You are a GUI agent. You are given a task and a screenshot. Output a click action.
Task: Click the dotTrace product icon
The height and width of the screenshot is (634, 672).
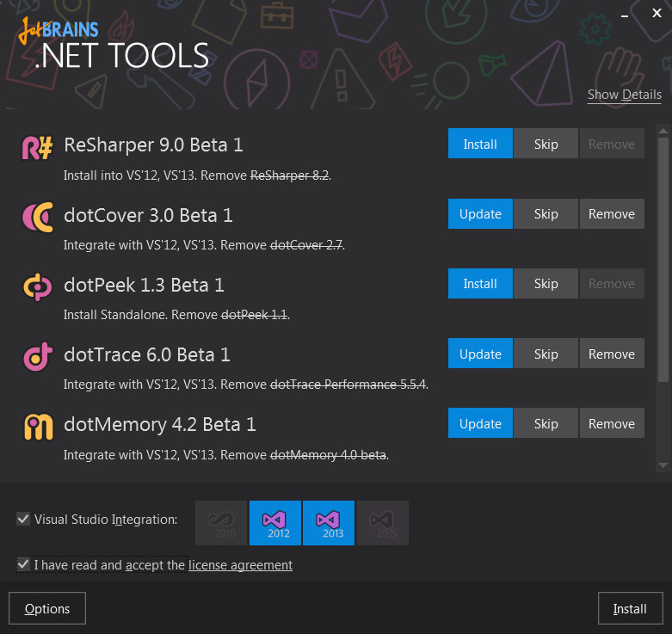[37, 356]
